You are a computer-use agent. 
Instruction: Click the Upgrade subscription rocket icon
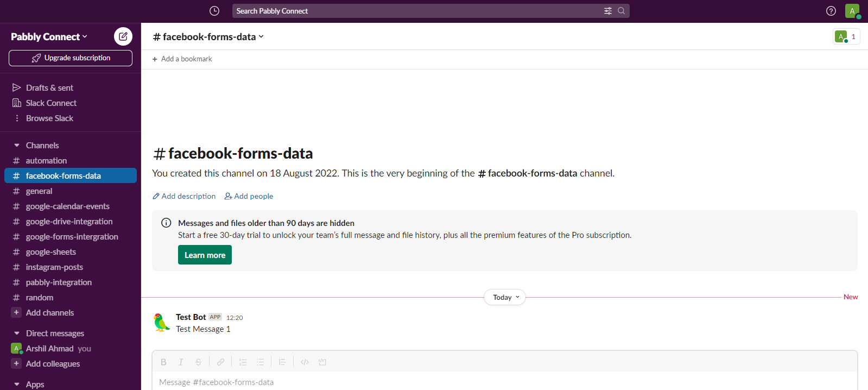pos(36,58)
